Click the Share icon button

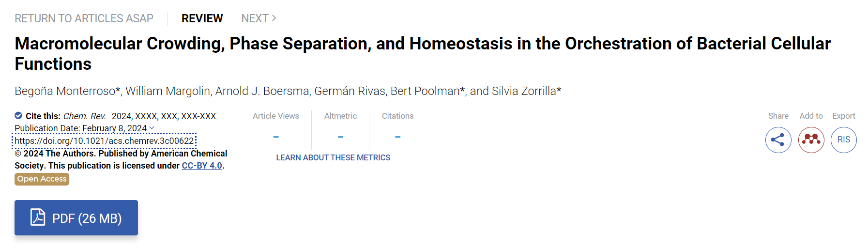click(778, 140)
